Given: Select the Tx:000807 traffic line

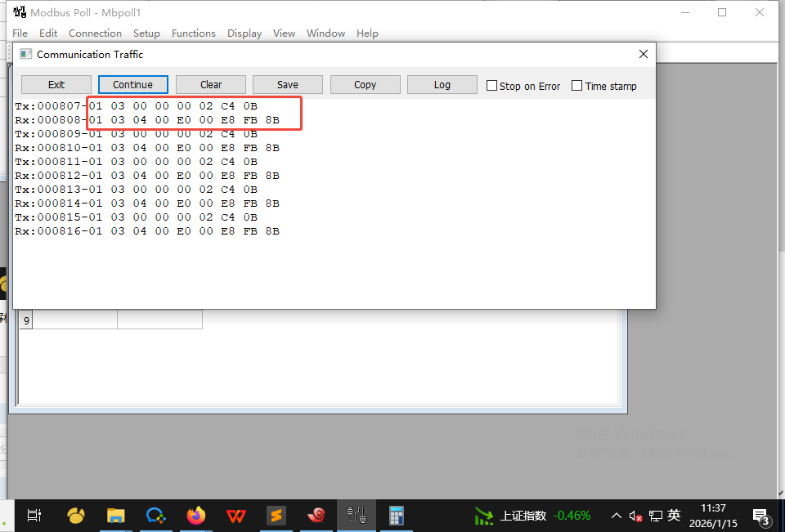Looking at the screenshot, I should tap(137, 106).
